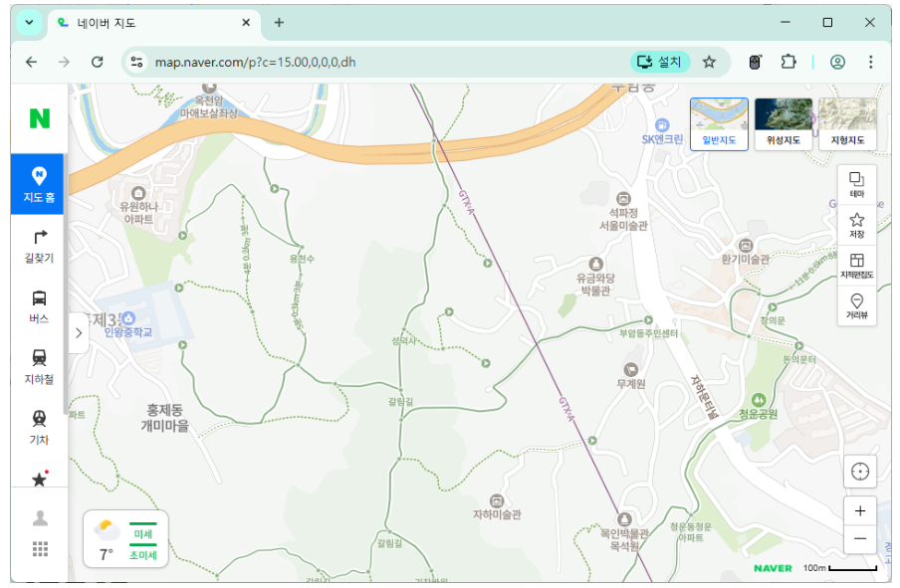Click the address bar URL field
The height and width of the screenshot is (588, 900).
coord(378,62)
